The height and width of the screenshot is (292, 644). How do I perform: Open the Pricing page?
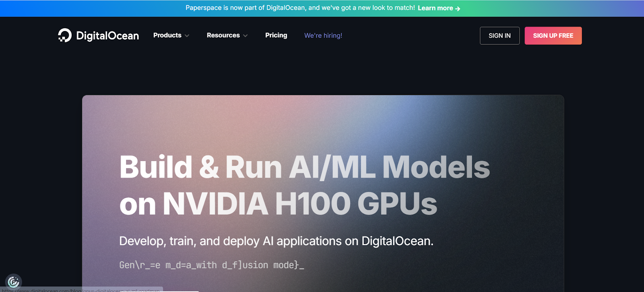coord(276,35)
